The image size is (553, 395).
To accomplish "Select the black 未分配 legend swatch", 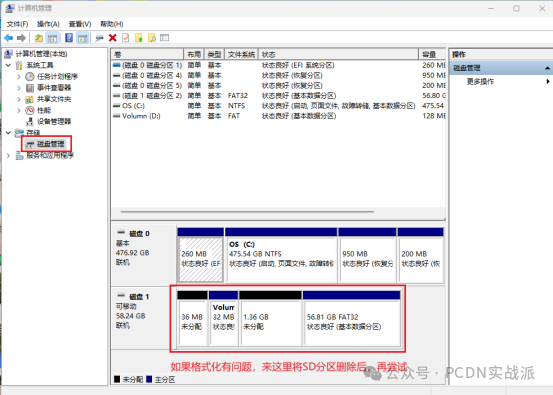I will tap(117, 379).
